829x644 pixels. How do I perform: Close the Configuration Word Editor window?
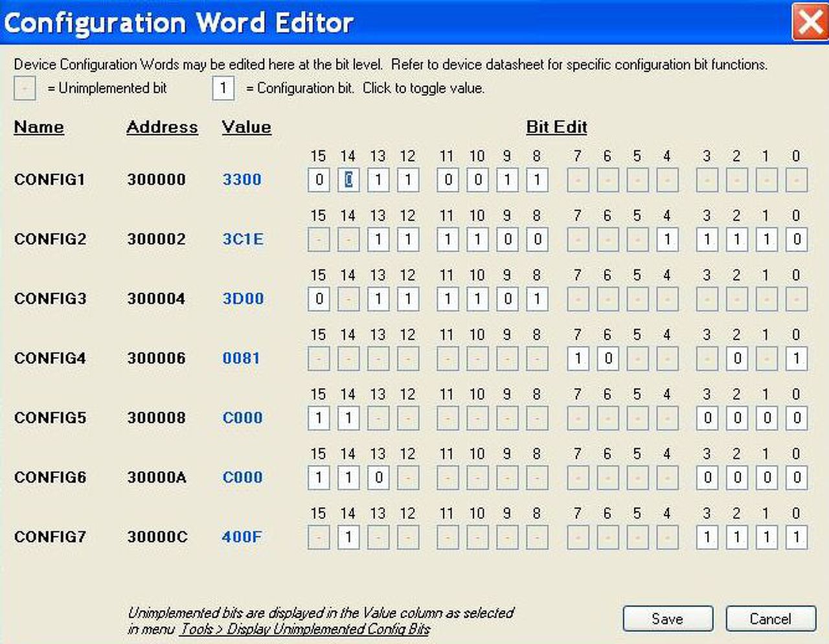click(x=810, y=22)
